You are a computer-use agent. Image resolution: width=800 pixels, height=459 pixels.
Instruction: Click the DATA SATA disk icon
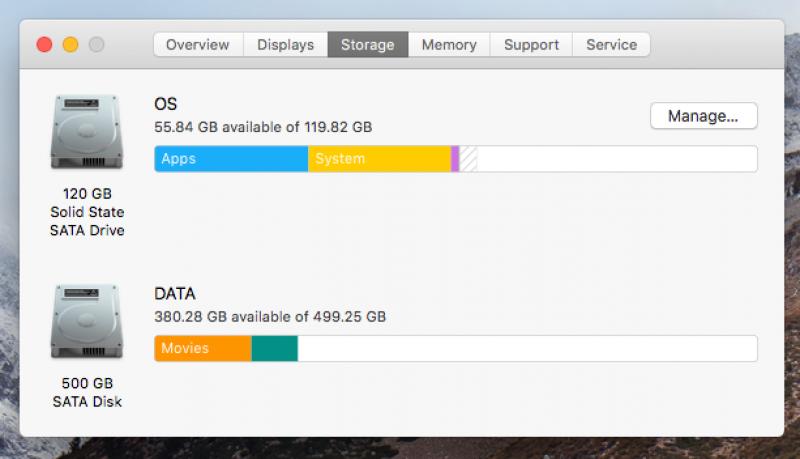(87, 321)
